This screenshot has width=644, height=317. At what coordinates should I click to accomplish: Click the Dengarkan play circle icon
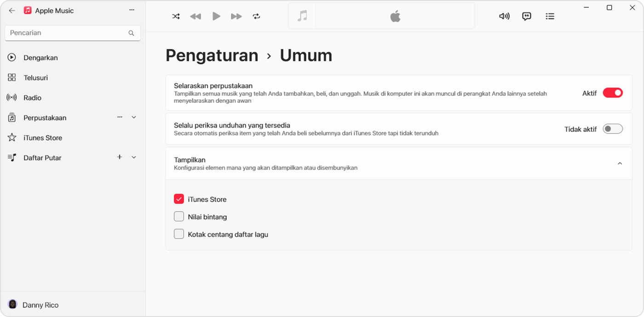12,57
